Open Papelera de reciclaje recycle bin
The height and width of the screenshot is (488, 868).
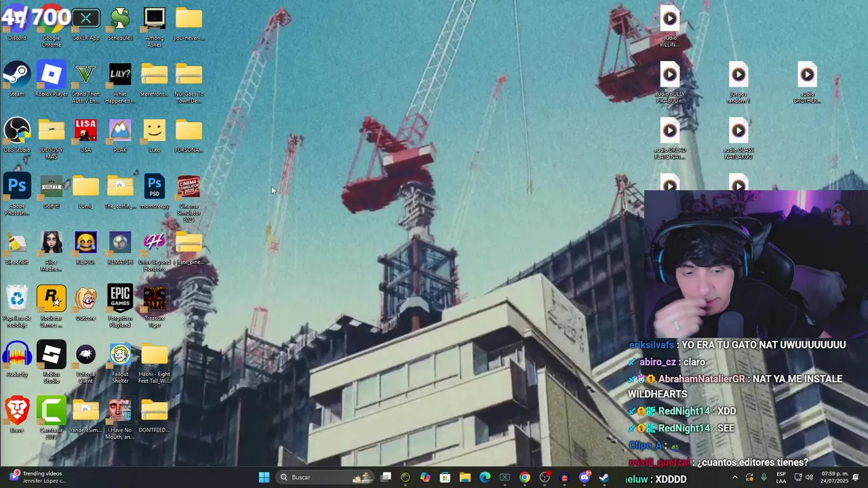(x=17, y=306)
